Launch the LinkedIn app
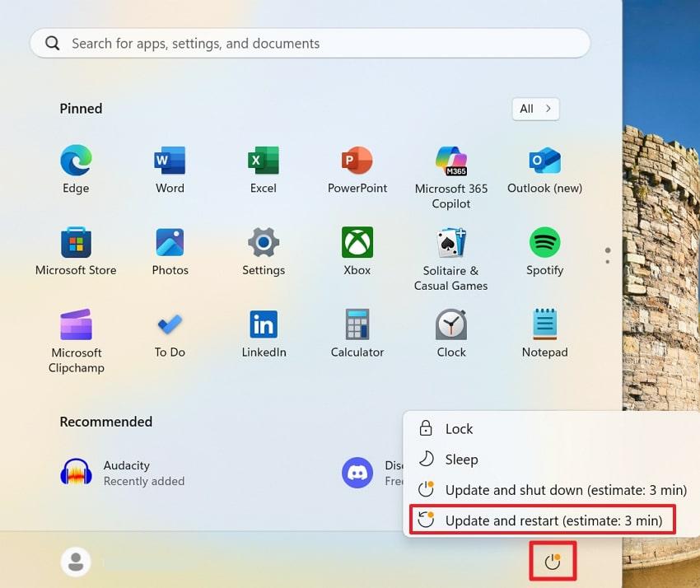Screen dimensions: 700x588 [x=264, y=333]
